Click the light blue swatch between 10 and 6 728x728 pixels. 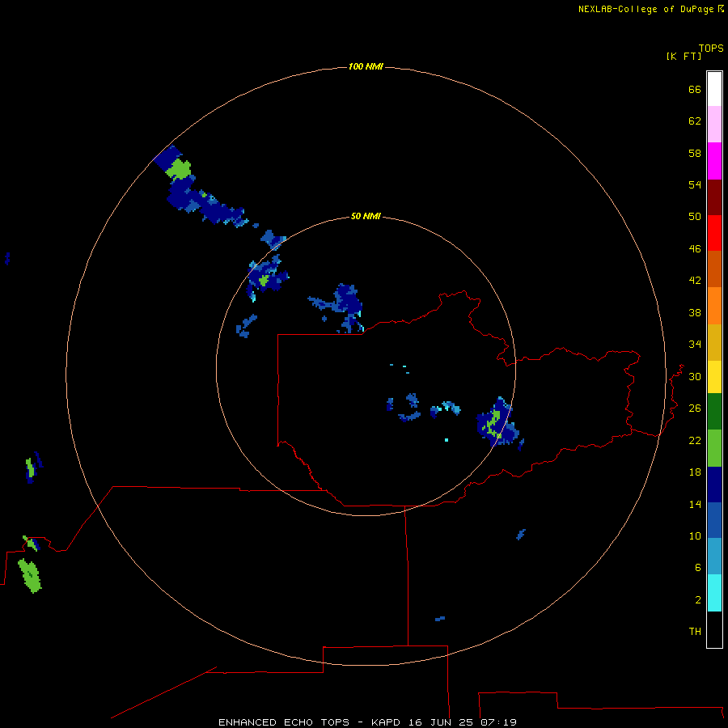(x=714, y=557)
